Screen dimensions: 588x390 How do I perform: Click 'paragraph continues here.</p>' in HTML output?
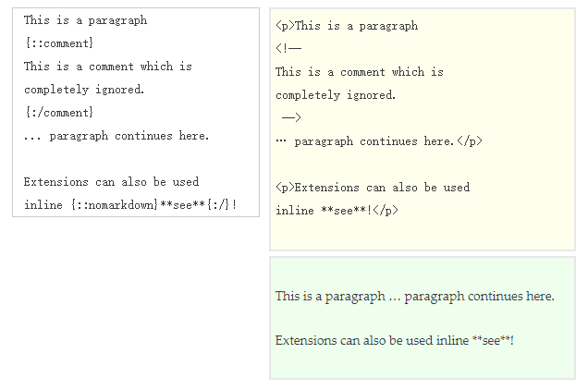[387, 141]
